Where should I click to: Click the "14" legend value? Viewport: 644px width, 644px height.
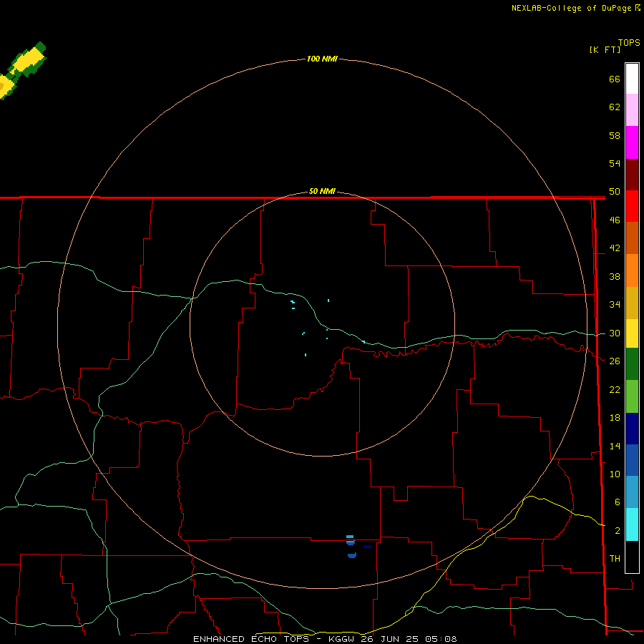pyautogui.click(x=615, y=446)
